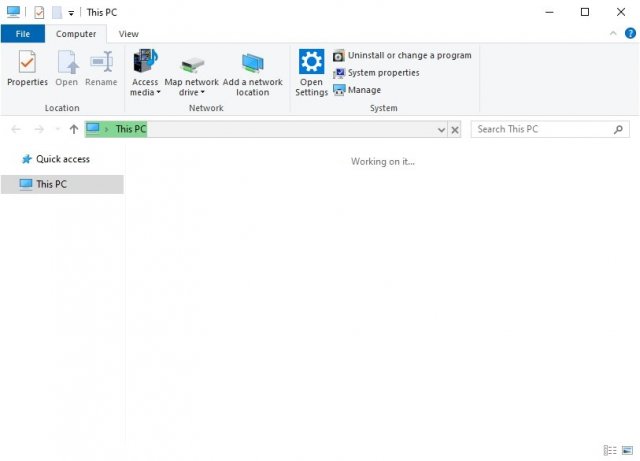Screen dimensions: 640x461
Task: Open the recent locations dropdown arrow
Action: click(x=58, y=129)
